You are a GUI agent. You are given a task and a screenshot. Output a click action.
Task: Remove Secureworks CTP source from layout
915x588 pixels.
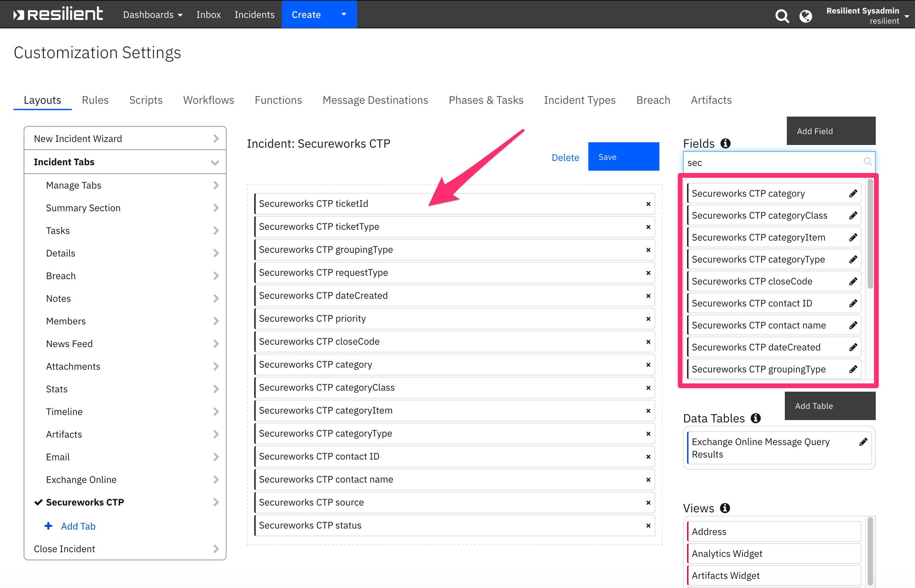(648, 503)
